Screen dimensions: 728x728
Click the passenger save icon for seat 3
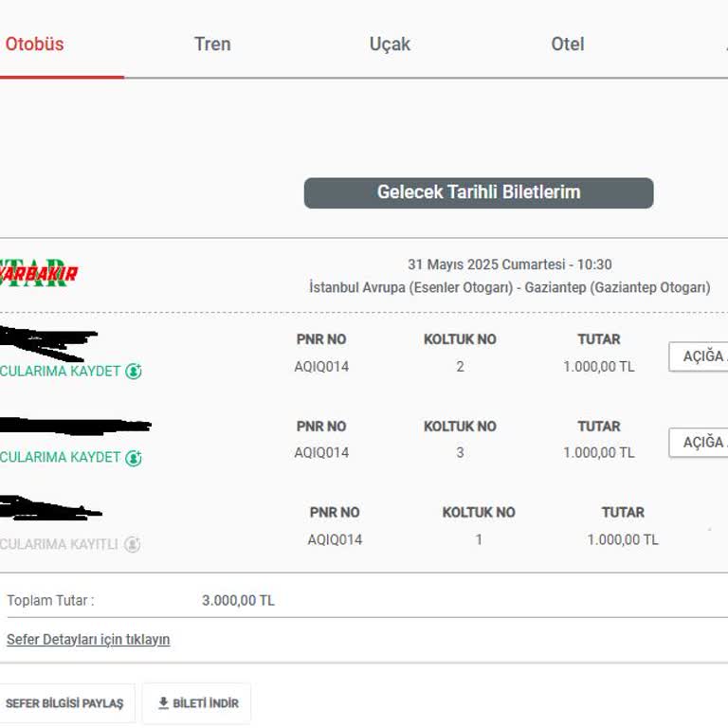pyautogui.click(x=134, y=458)
